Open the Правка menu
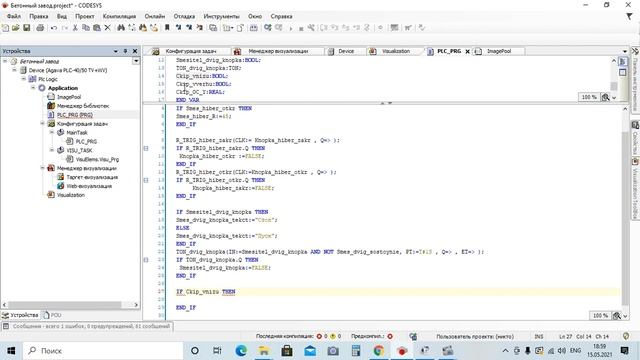Image resolution: width=640 pixels, height=360 pixels. coord(39,16)
